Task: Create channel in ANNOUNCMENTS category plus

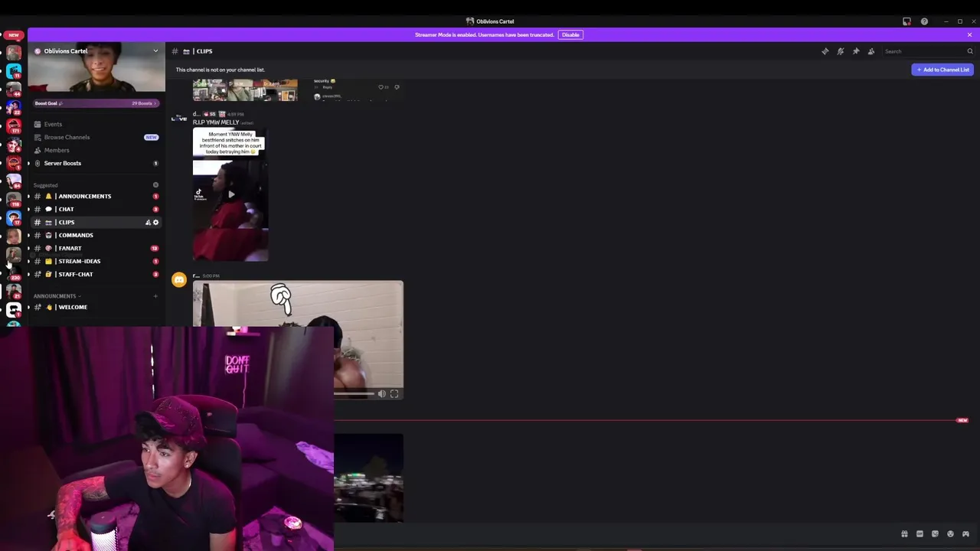Action: point(155,296)
